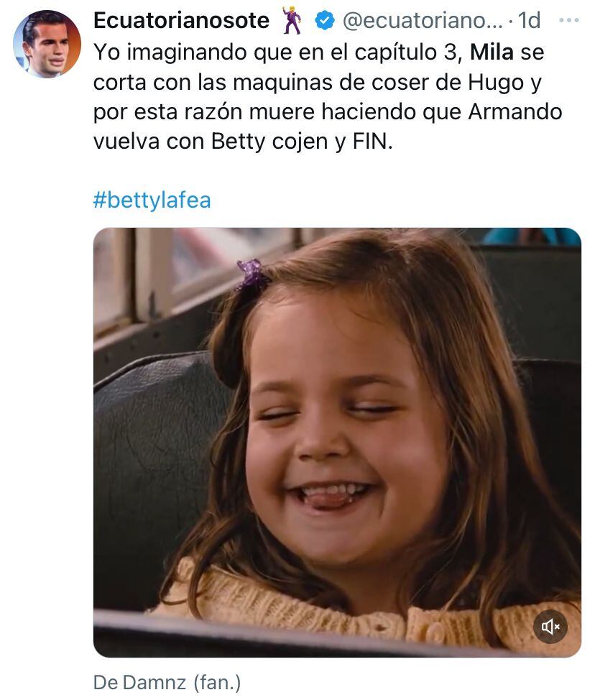Image resolution: width=595 pixels, height=700 pixels.
Task: Click the De Damnz source caption
Action: (x=139, y=683)
